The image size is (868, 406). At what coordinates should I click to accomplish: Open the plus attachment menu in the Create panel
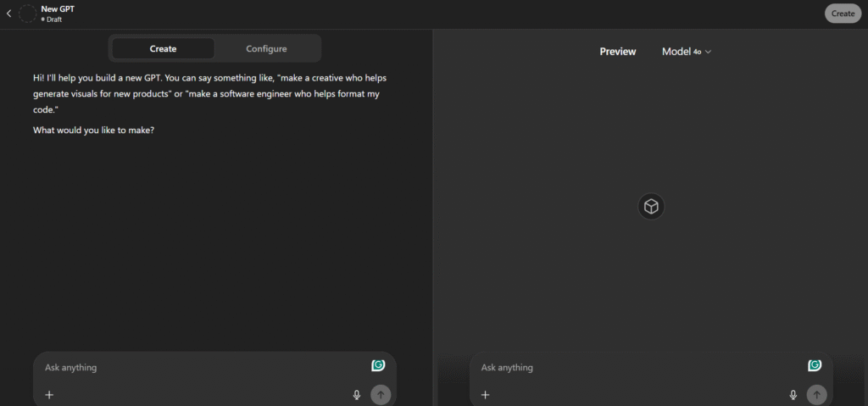pyautogui.click(x=49, y=395)
